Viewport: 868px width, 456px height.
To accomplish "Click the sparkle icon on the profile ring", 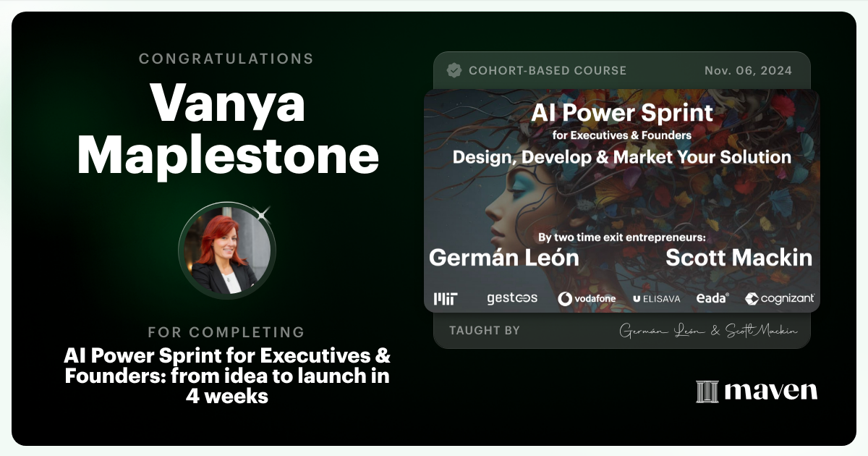I will (263, 214).
